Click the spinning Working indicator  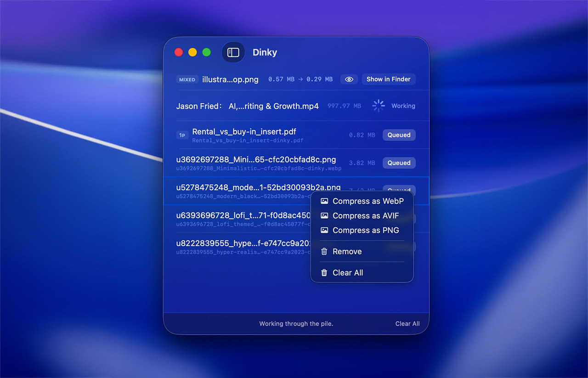(379, 106)
